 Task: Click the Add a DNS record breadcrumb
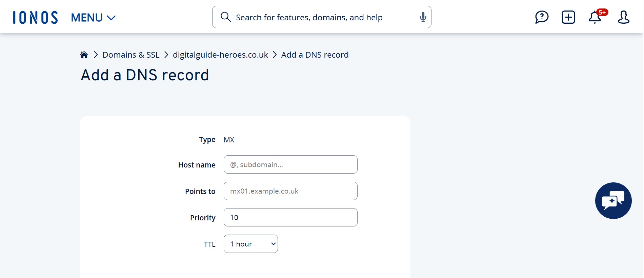[x=315, y=55]
